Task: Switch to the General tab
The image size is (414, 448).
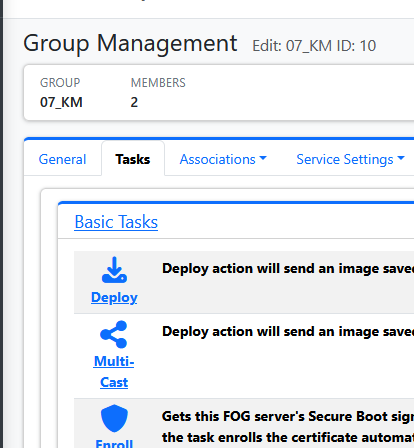Action: (x=62, y=159)
